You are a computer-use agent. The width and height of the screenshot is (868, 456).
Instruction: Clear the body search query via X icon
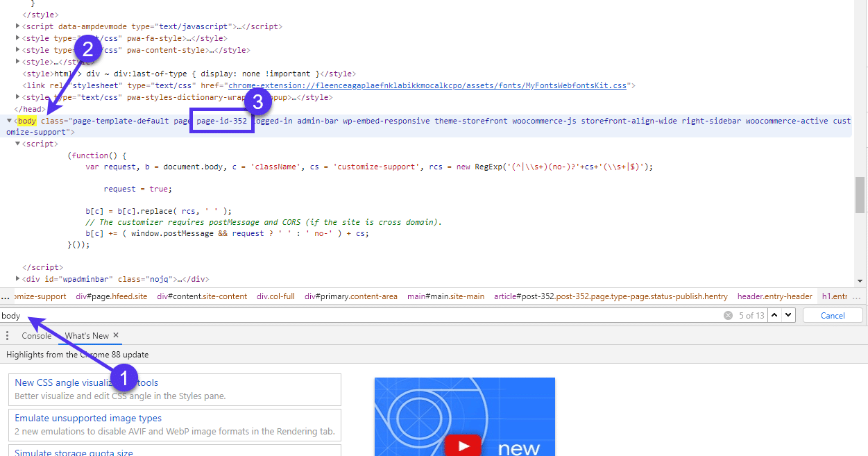(727, 315)
